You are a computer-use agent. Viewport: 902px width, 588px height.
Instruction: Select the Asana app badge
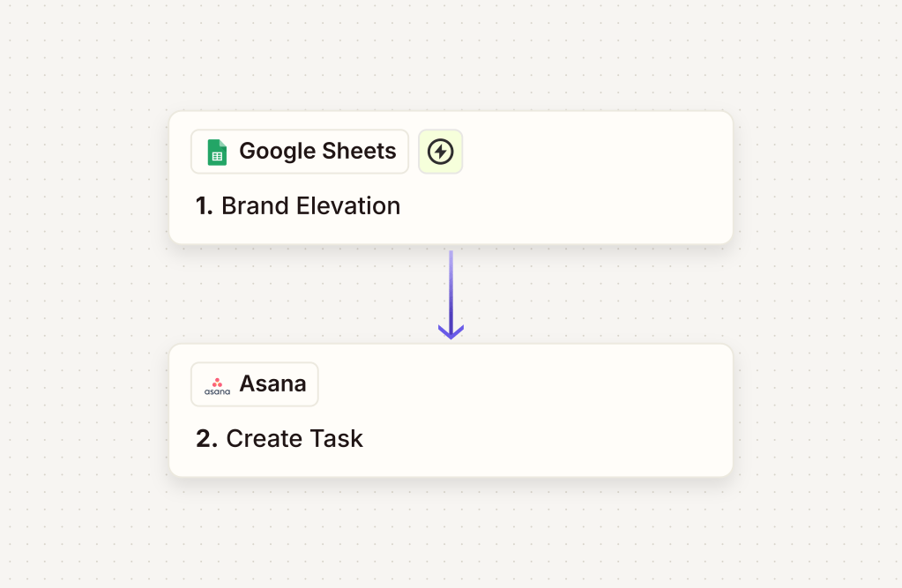255,384
